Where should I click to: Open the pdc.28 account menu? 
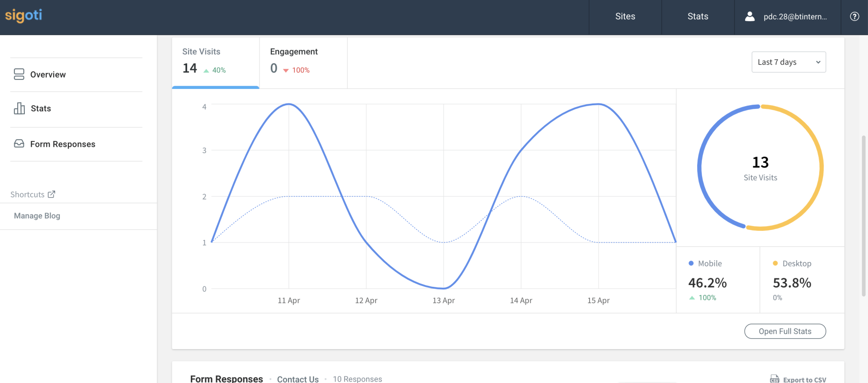coord(794,17)
